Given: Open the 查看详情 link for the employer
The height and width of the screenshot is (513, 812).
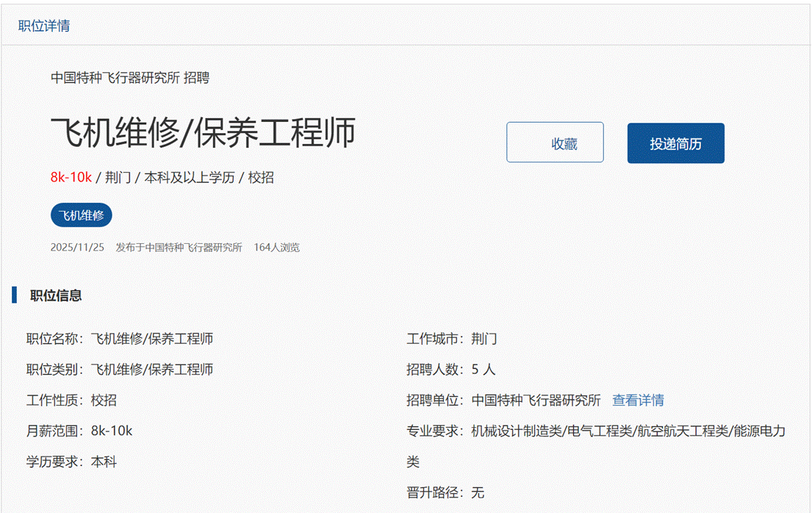Looking at the screenshot, I should [638, 401].
